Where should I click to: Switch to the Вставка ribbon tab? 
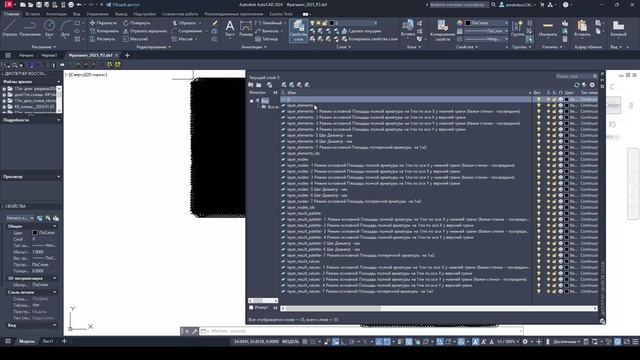click(x=33, y=14)
